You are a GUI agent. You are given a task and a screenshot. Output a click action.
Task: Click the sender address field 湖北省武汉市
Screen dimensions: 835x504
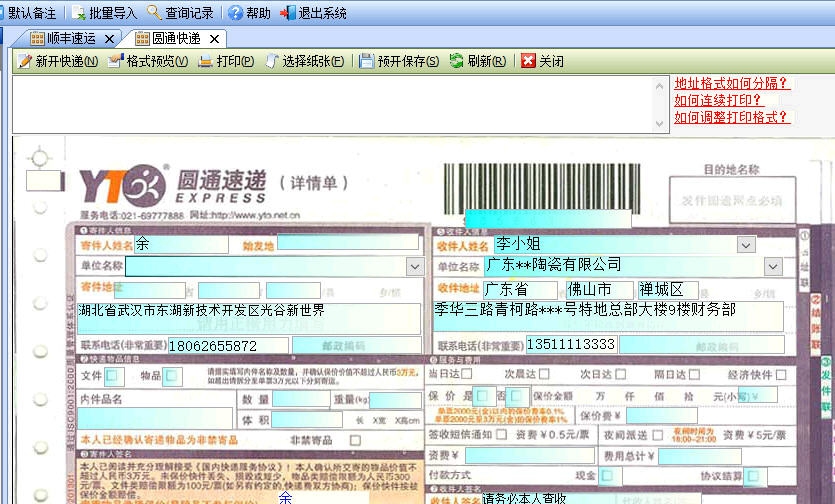click(x=249, y=318)
